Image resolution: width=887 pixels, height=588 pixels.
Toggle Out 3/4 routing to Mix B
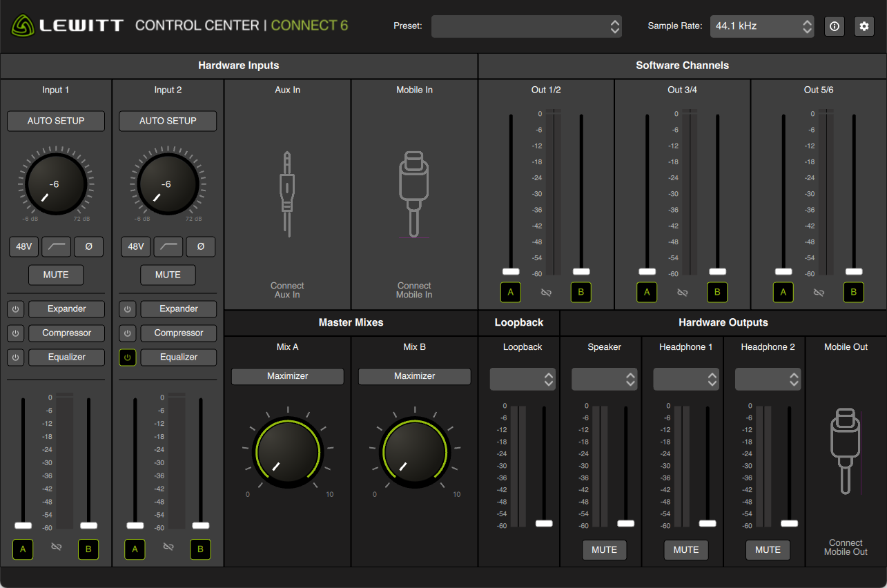(717, 293)
